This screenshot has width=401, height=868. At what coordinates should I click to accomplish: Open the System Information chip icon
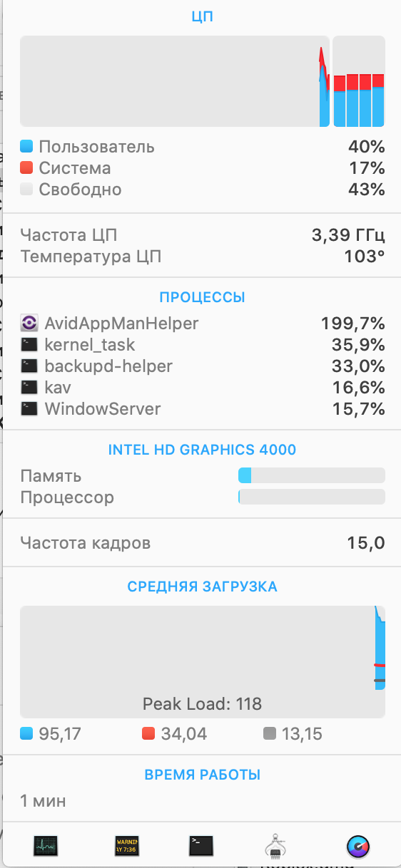coord(275,846)
